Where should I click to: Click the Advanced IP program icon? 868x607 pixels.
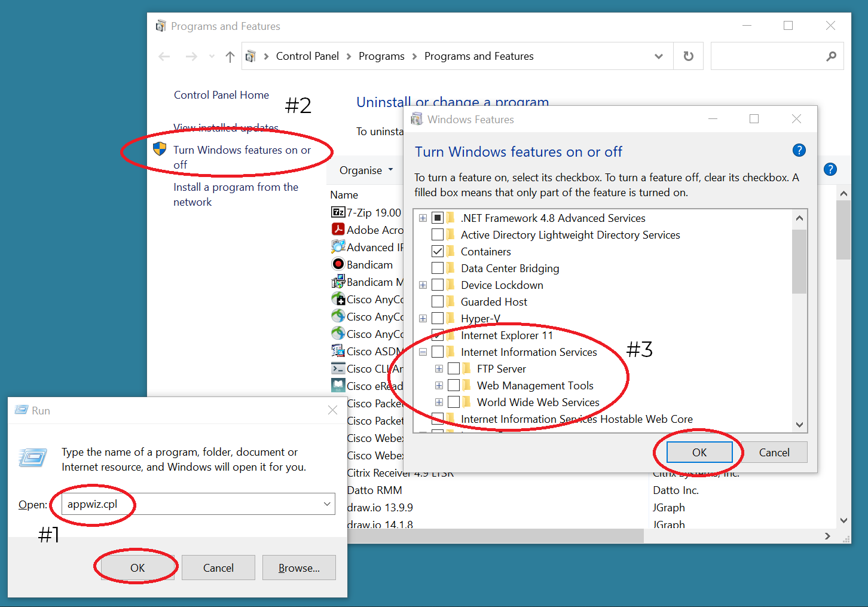[338, 246]
